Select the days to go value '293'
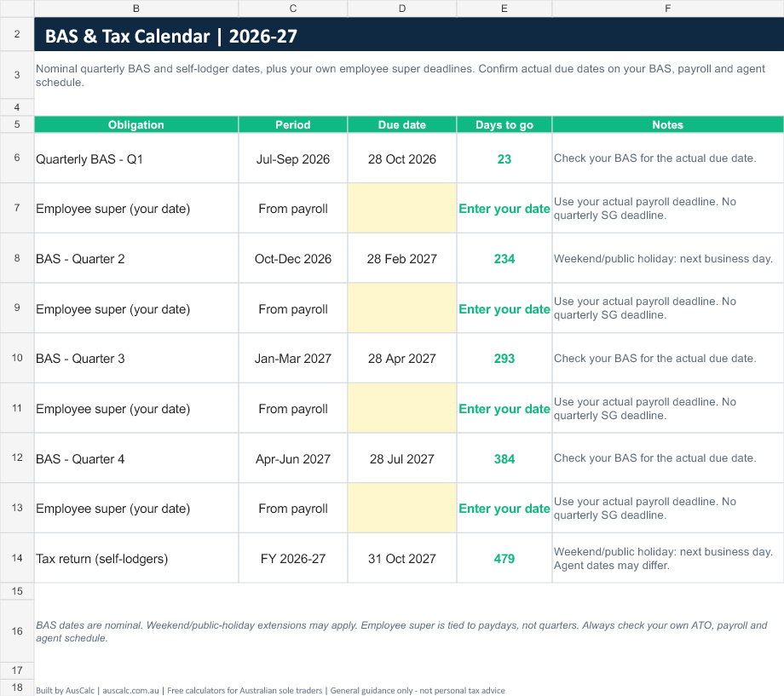Image resolution: width=784 pixels, height=696 pixels. point(504,358)
